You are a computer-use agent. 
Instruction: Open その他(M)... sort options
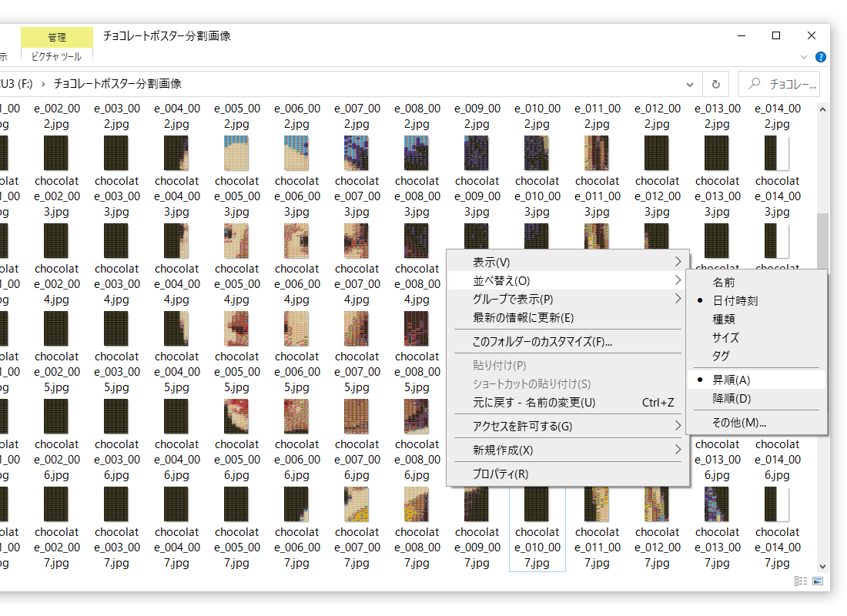pos(757,423)
